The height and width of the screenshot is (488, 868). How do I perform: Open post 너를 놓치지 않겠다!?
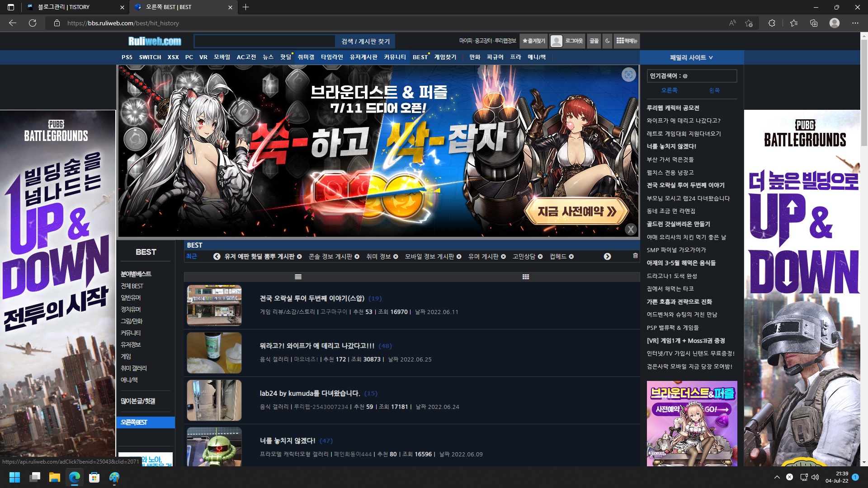click(287, 441)
